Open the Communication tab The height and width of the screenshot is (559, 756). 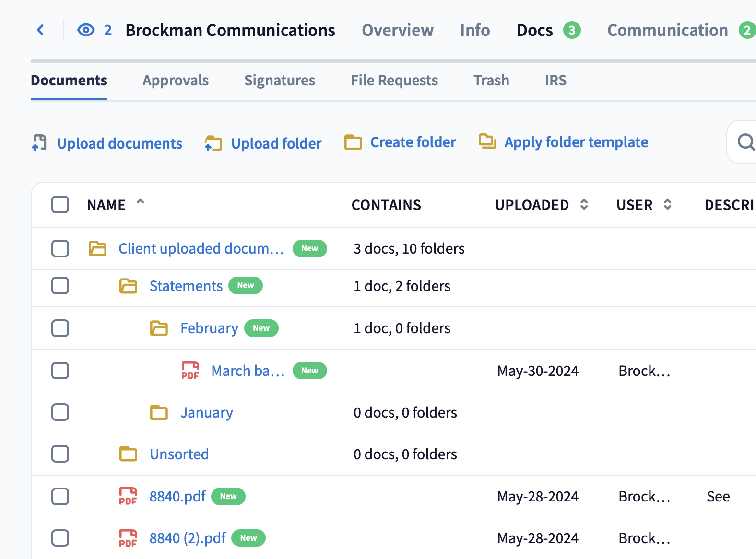[x=667, y=30]
